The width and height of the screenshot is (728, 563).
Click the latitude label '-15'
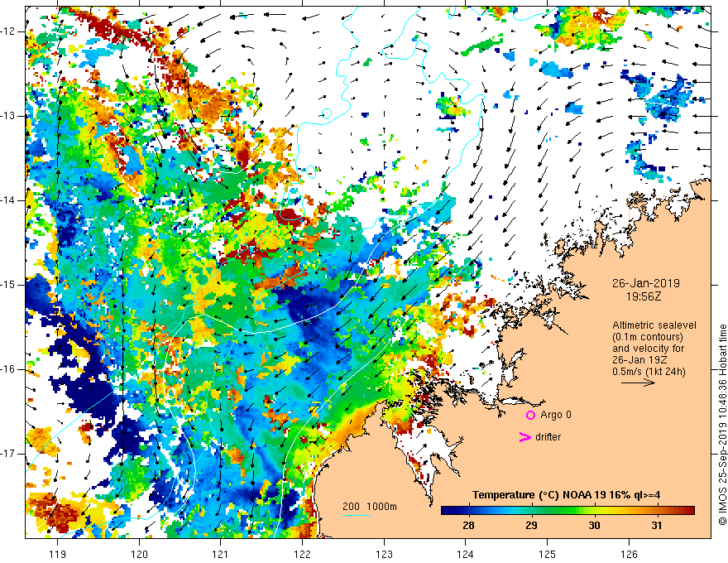(x=8, y=285)
